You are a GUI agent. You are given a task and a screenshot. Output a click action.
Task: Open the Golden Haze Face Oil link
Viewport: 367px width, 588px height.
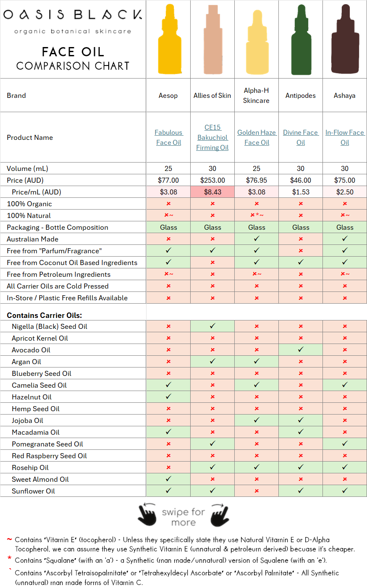click(257, 137)
